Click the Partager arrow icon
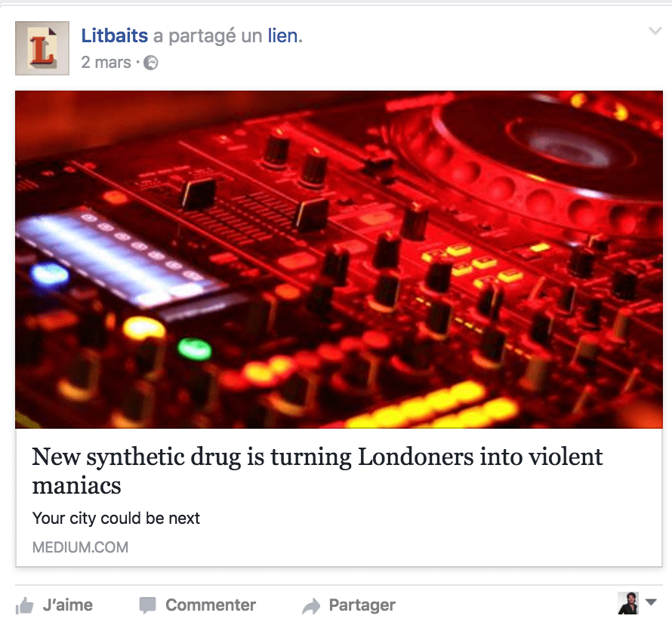The width and height of the screenshot is (672, 625). tap(311, 605)
